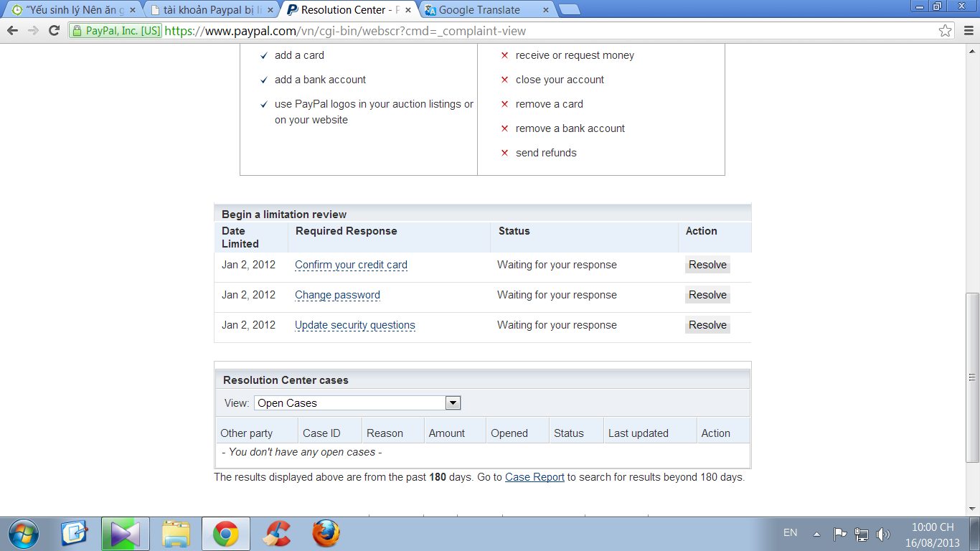Click the page scrollbar down arrow
Screen dimensions: 980x551
coord(973,509)
